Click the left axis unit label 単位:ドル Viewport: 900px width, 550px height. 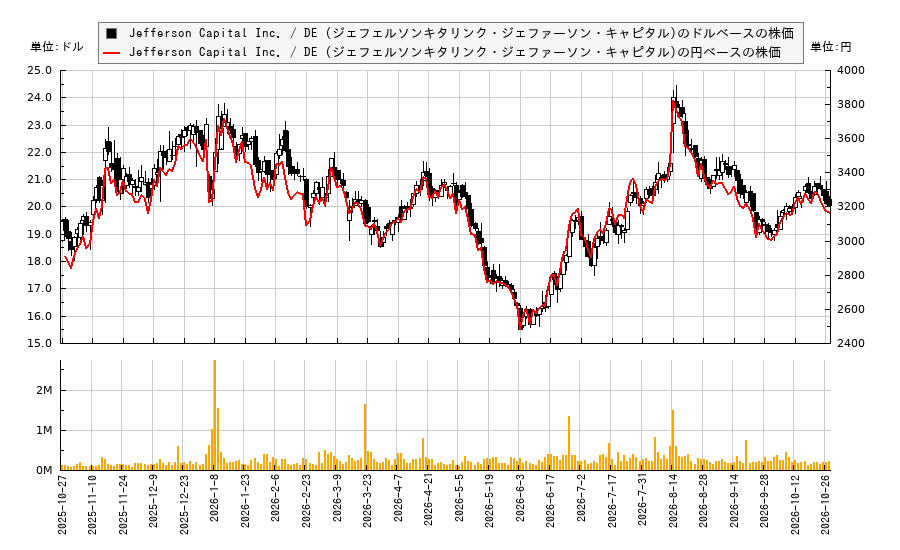[x=57, y=47]
